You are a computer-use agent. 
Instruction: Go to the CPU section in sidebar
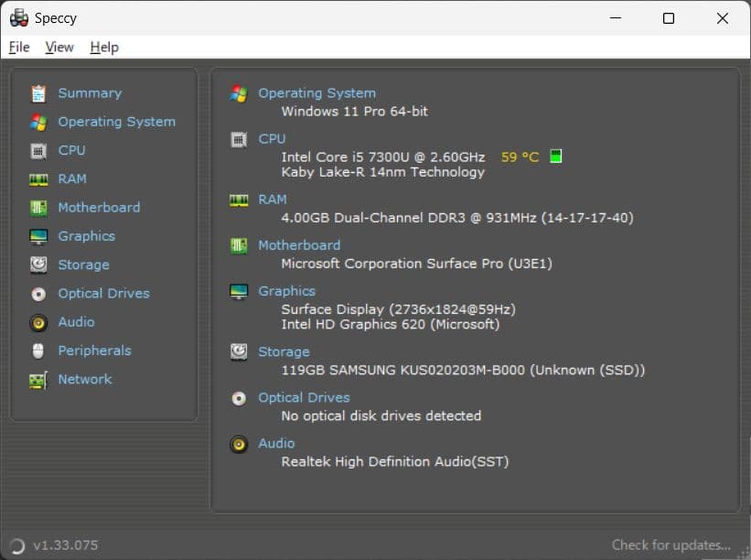(x=72, y=150)
